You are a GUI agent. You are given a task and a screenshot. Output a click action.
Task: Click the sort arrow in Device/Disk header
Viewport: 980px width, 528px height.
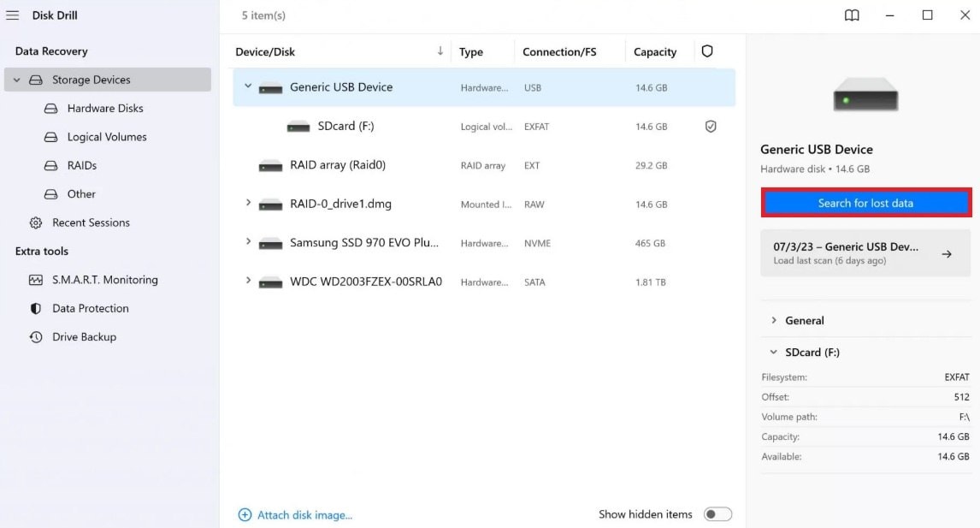click(x=440, y=51)
